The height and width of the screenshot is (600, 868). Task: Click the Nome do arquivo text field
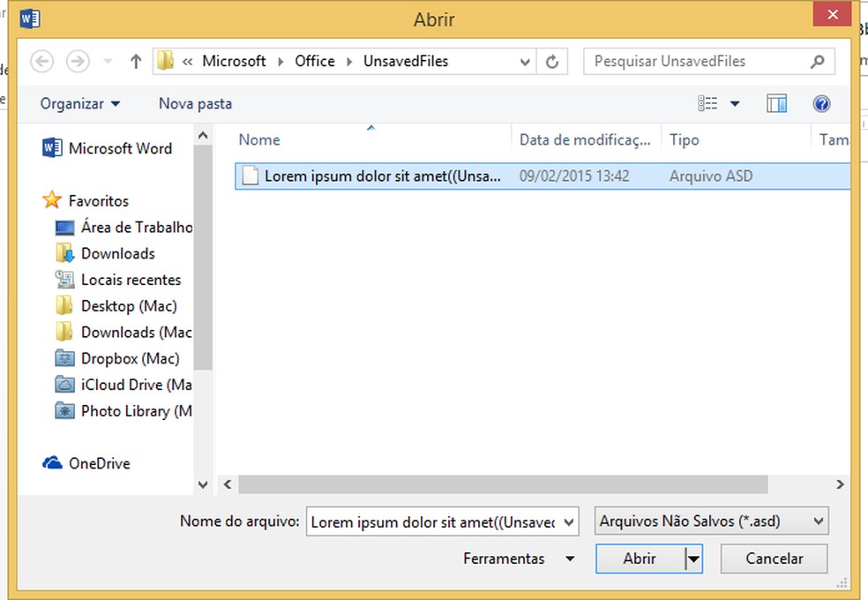click(432, 521)
